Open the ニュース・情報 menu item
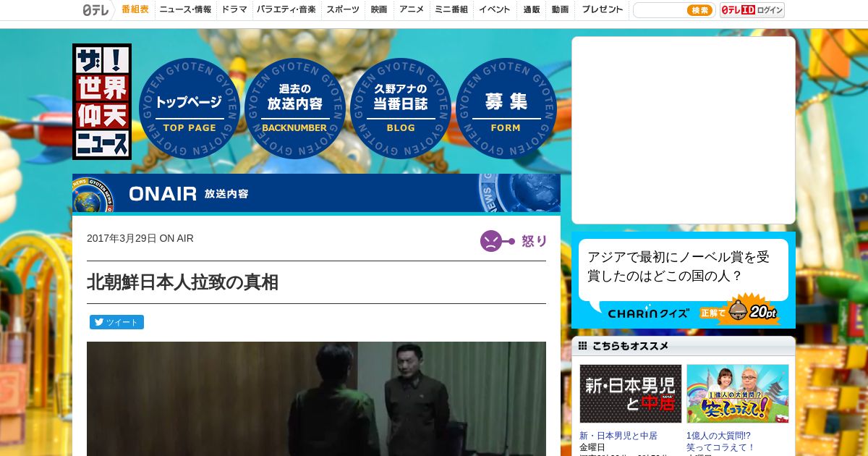The width and height of the screenshot is (868, 456). 185,10
